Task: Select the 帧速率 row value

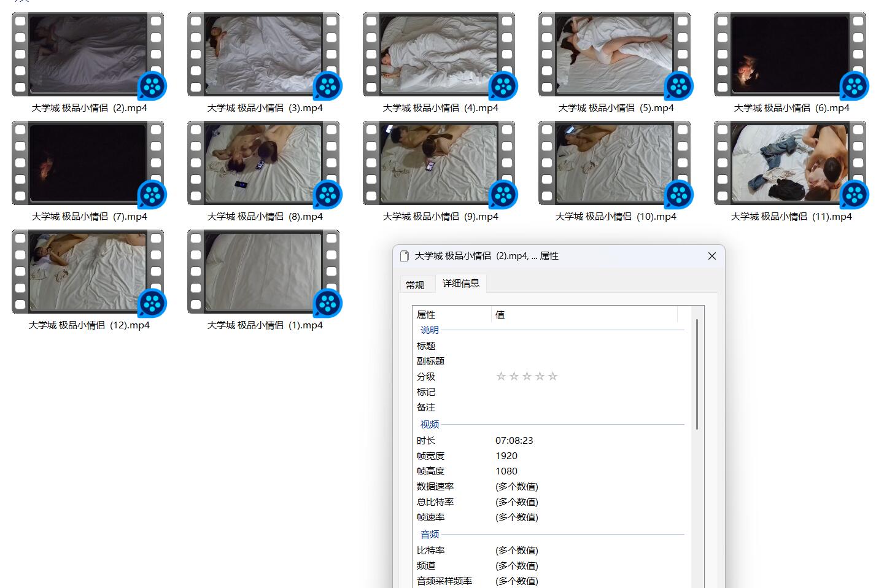Action: pos(517,517)
